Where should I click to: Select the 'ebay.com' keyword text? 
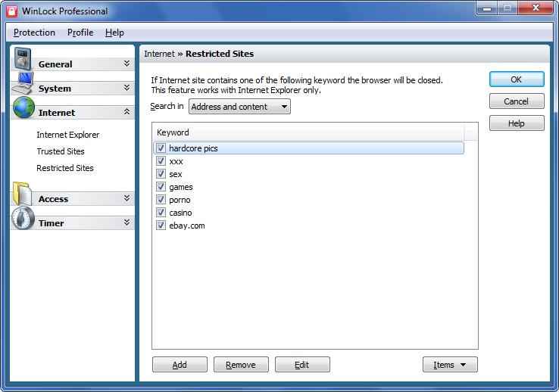click(x=187, y=226)
